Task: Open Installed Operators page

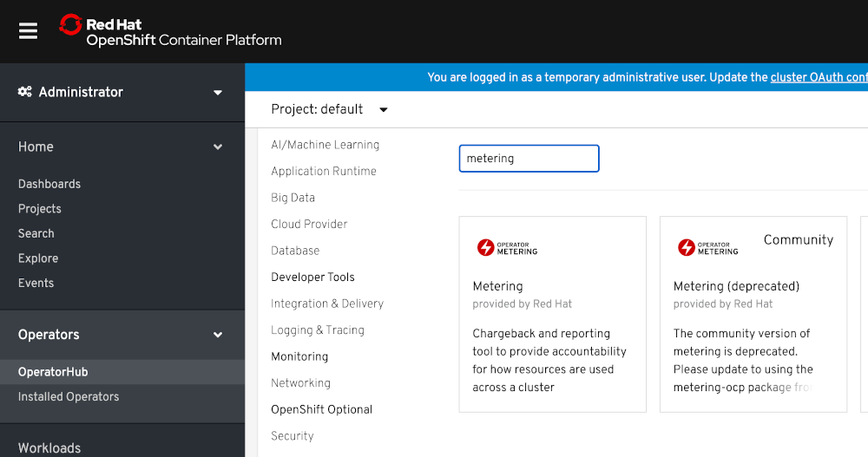Action: [68, 396]
